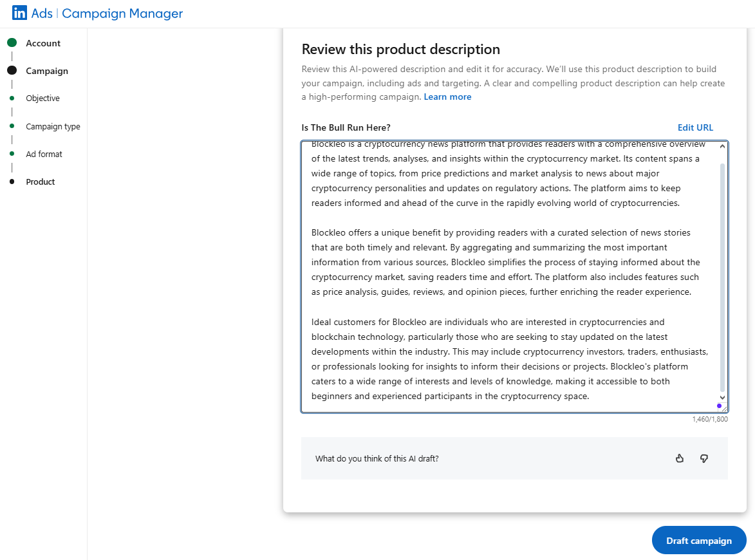
Task: Click the description box vertical scrollbar thumb
Action: (722, 277)
